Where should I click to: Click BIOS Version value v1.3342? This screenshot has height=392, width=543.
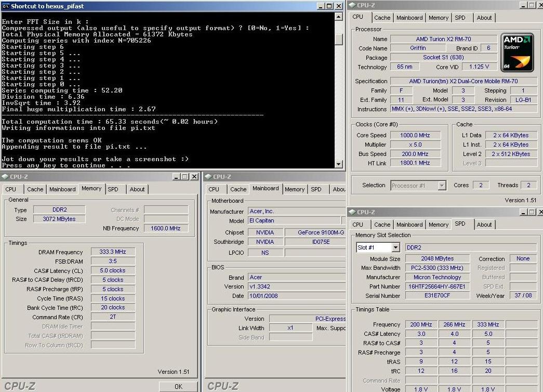(x=297, y=286)
